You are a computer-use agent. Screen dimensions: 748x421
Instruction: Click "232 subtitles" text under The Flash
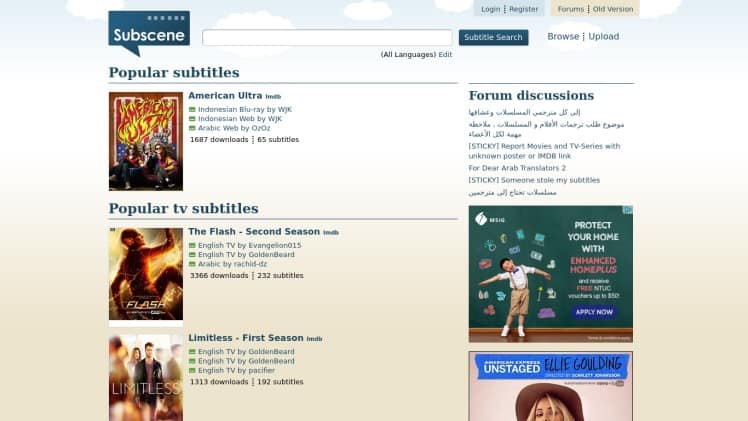coord(280,276)
